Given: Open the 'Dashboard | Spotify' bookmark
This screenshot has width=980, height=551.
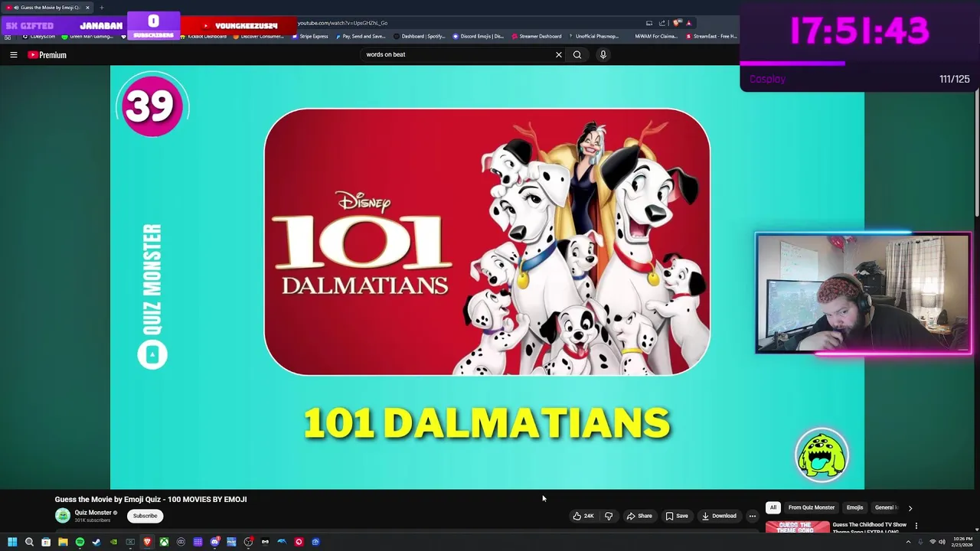Looking at the screenshot, I should click(x=420, y=36).
